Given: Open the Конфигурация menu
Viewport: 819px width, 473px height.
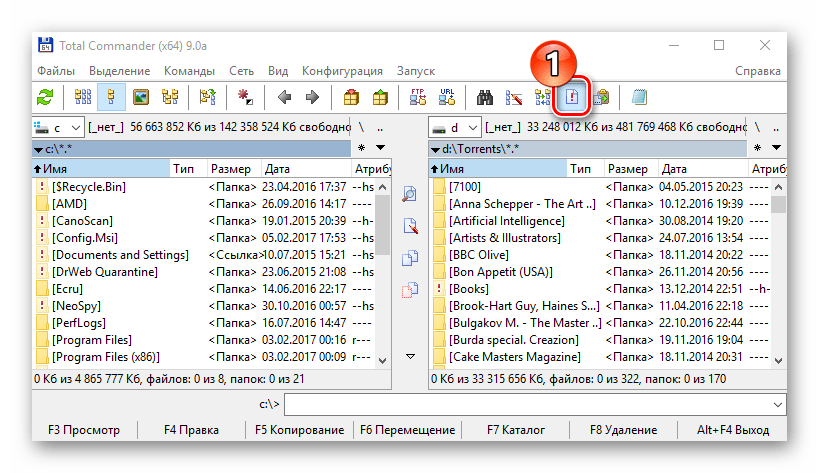Looking at the screenshot, I should 342,70.
